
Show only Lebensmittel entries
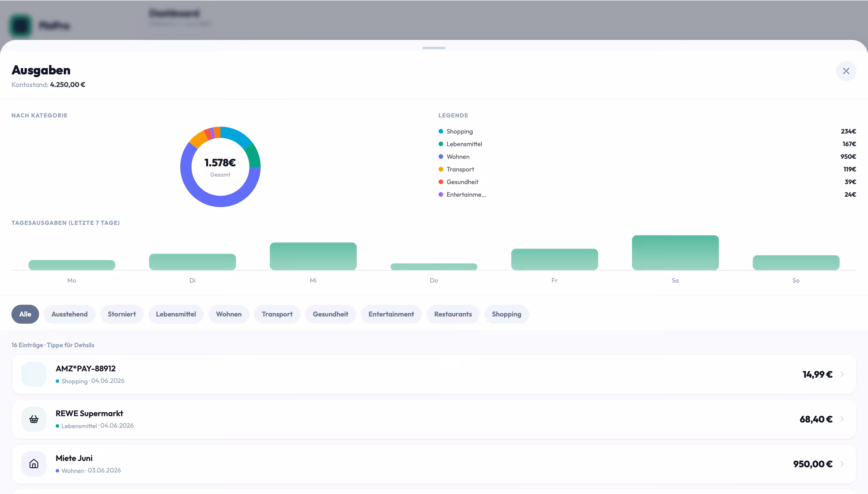(x=176, y=314)
